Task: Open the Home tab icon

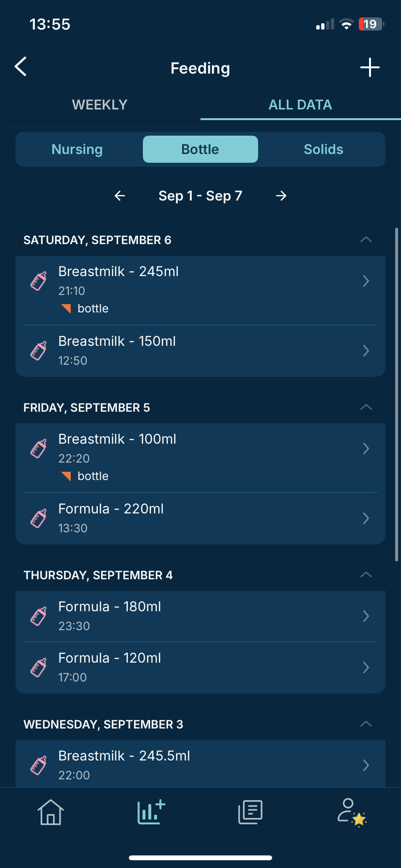Action: pos(51,811)
